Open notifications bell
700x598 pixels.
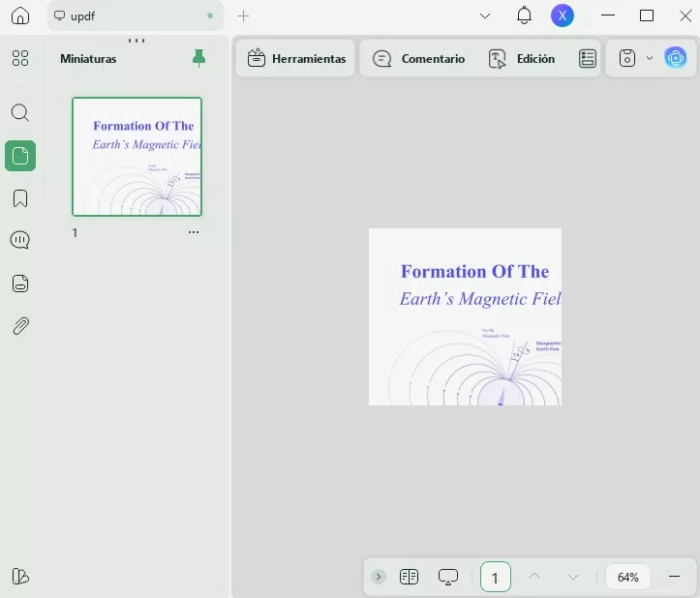524,16
